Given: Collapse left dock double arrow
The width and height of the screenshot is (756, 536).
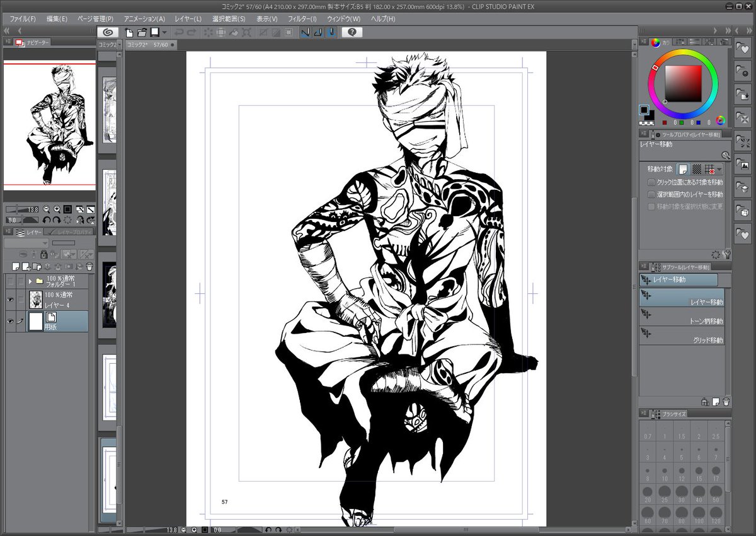Looking at the screenshot, I should coord(8,30).
